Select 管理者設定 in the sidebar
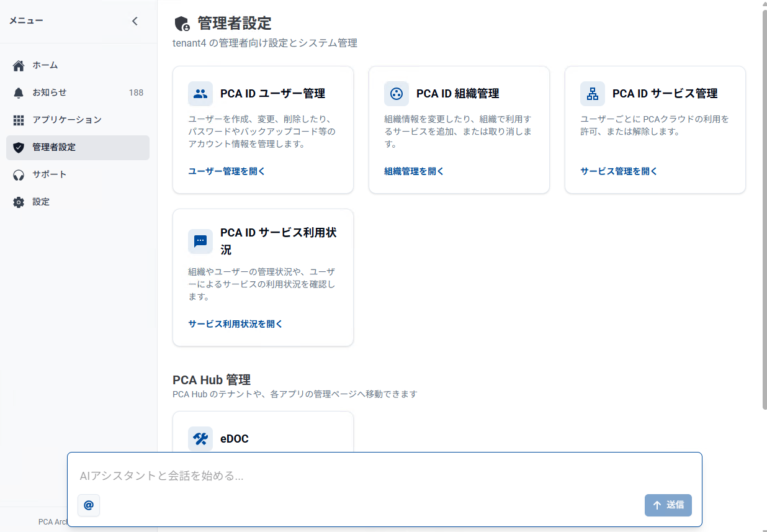The image size is (767, 532). click(x=54, y=148)
